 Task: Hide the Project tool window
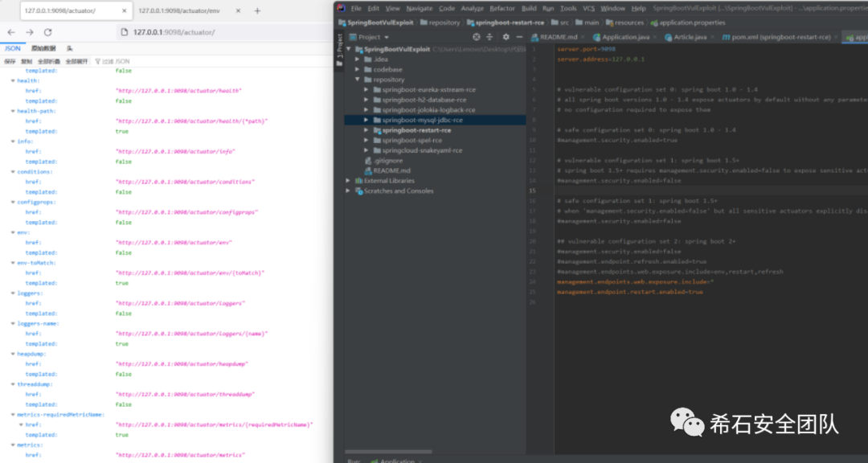[519, 37]
